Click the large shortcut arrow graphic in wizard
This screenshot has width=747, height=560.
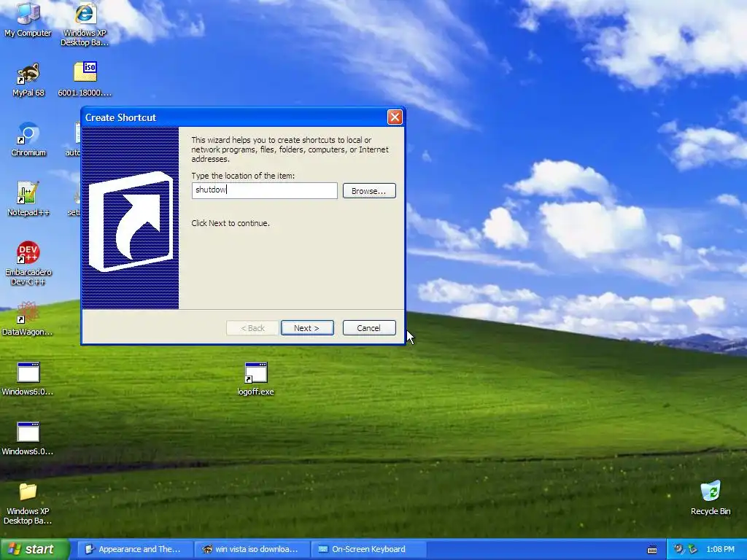point(131,222)
